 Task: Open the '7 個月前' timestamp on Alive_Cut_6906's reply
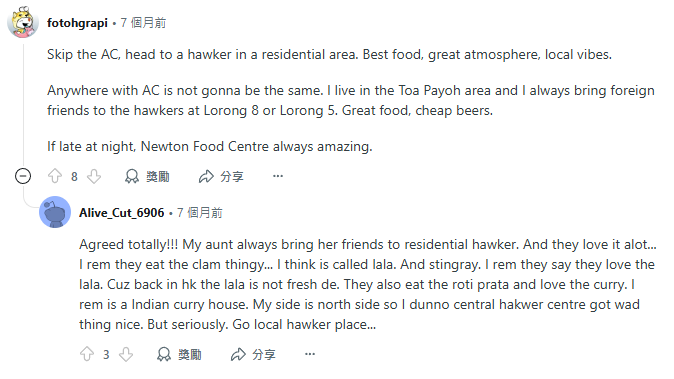pyautogui.click(x=200, y=213)
